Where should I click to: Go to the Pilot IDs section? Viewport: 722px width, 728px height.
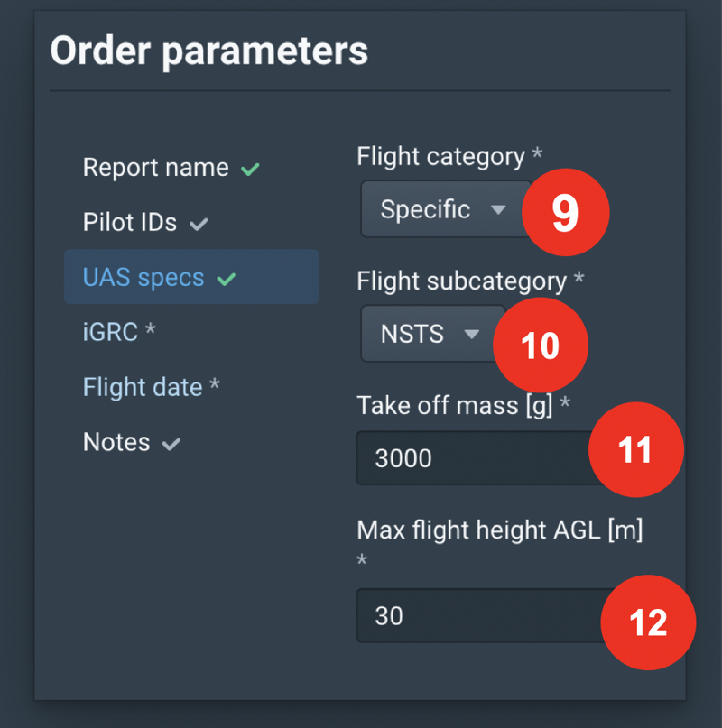coord(130,223)
